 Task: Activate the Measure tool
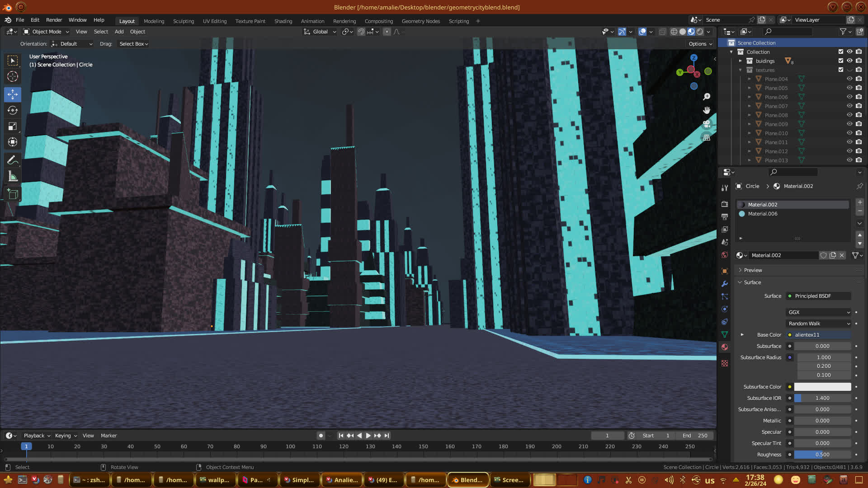tap(13, 176)
